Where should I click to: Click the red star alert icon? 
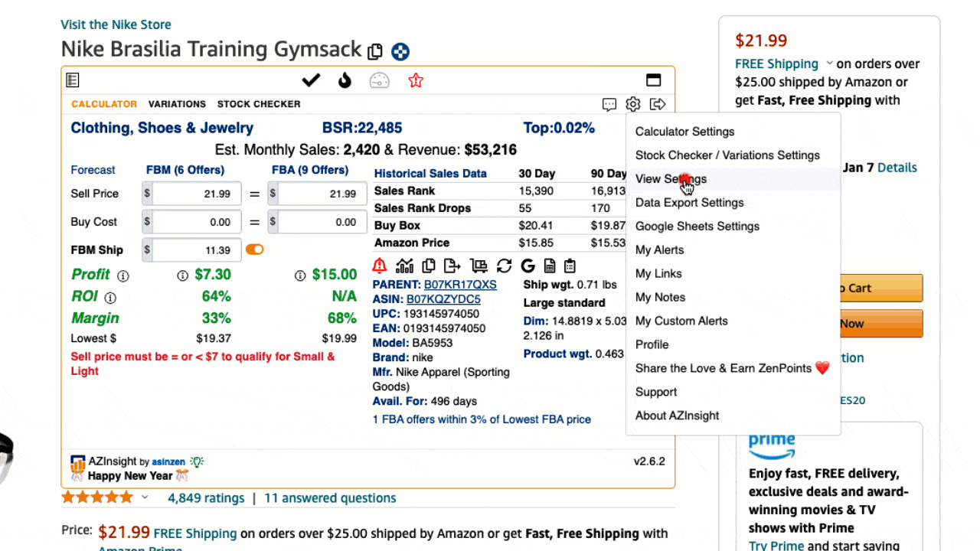(x=416, y=80)
